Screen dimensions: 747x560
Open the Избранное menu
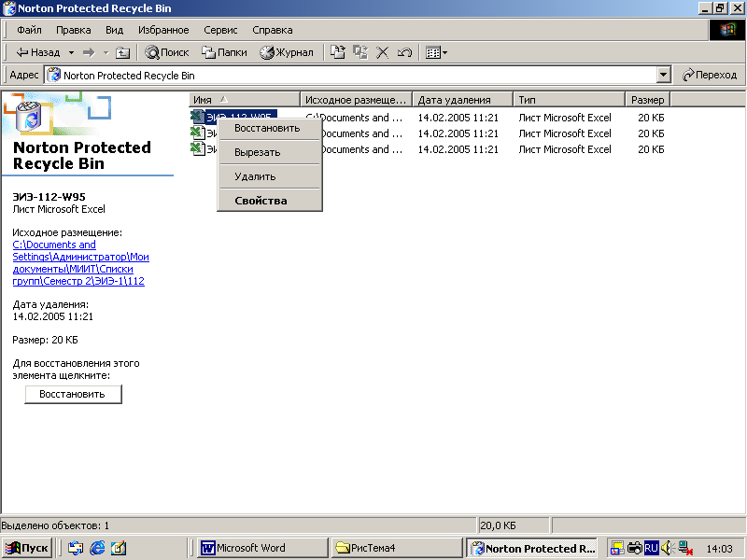click(163, 30)
